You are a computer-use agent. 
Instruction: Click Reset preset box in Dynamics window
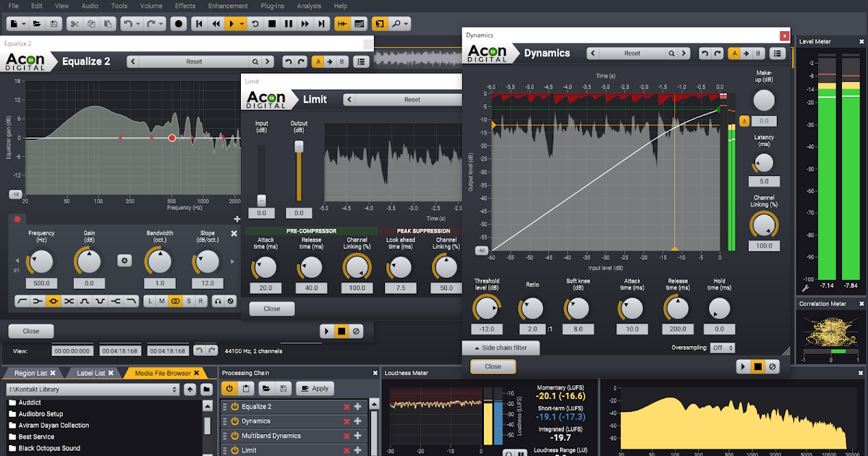click(x=633, y=53)
